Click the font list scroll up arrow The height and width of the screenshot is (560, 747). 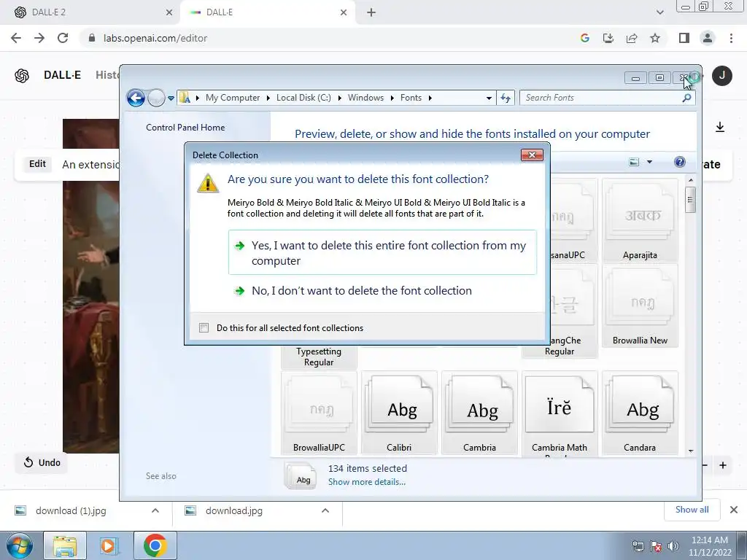coord(690,180)
